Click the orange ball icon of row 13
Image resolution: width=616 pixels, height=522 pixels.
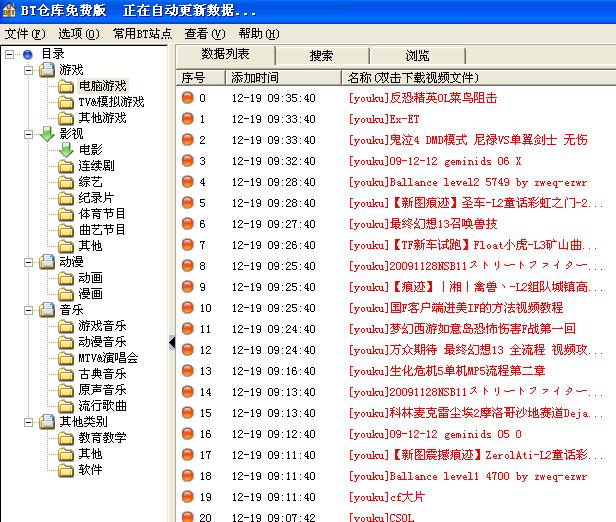point(188,370)
